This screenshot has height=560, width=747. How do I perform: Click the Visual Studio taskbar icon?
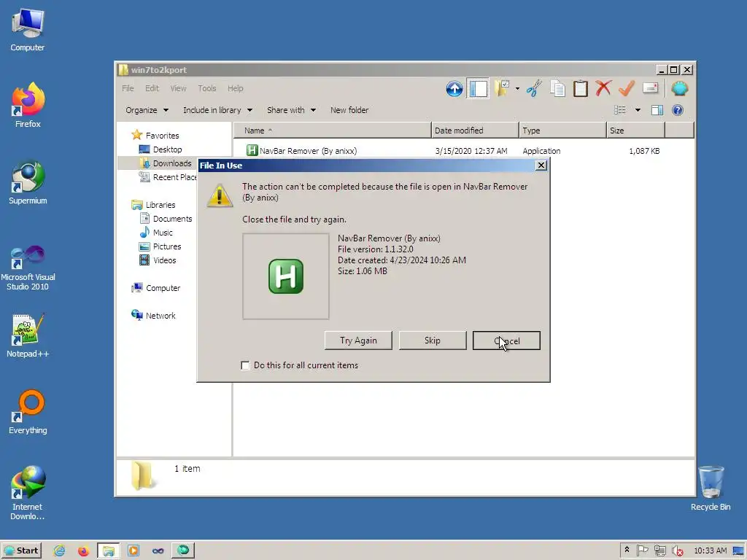pos(158,551)
